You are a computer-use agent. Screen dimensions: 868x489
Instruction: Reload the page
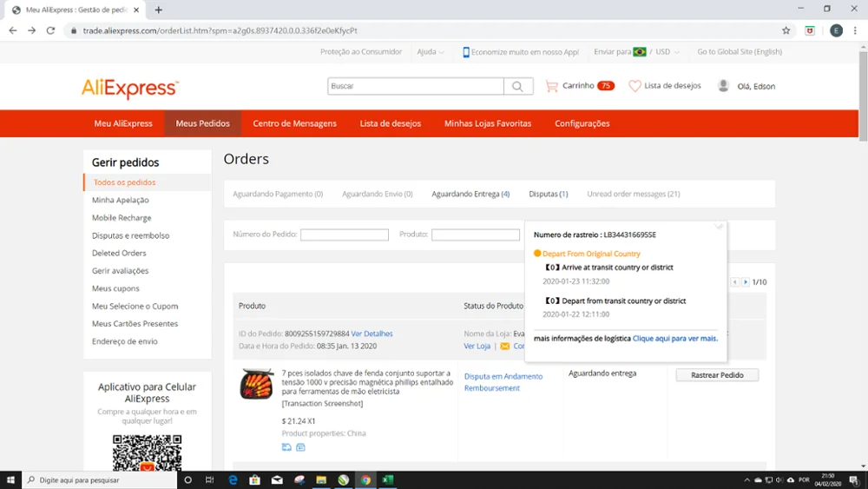[x=50, y=30]
